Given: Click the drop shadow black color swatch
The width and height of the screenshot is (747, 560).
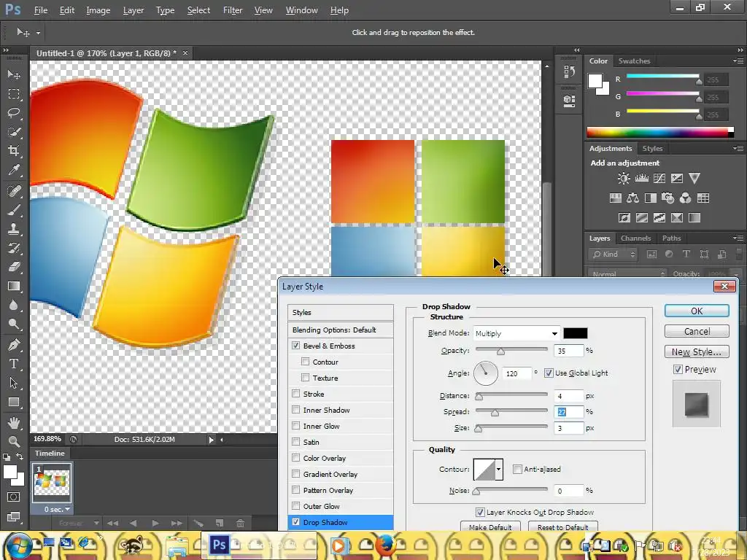Looking at the screenshot, I should coord(576,333).
